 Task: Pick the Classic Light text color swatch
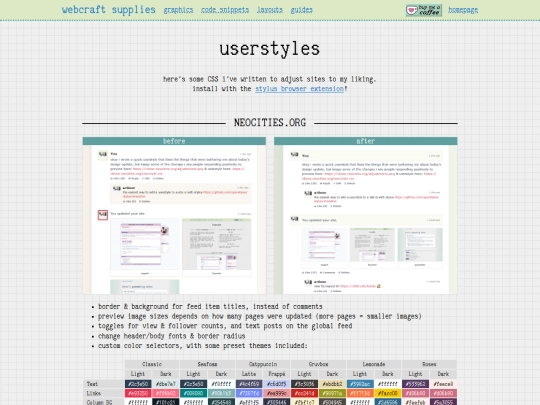138,384
